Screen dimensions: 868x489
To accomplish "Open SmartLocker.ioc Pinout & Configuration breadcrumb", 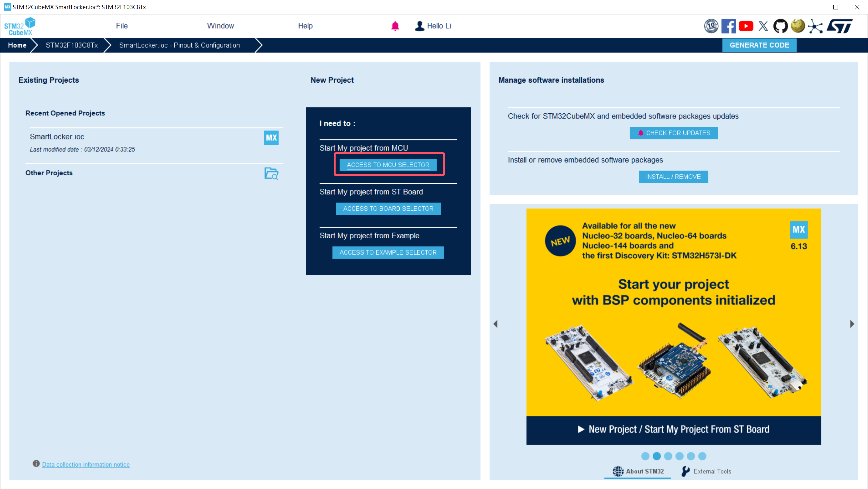I will (179, 45).
